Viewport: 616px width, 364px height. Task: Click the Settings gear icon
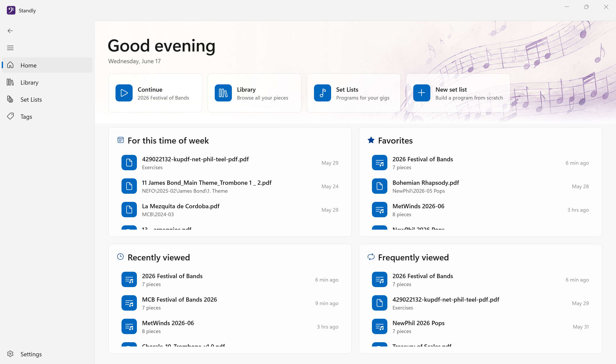[10, 354]
